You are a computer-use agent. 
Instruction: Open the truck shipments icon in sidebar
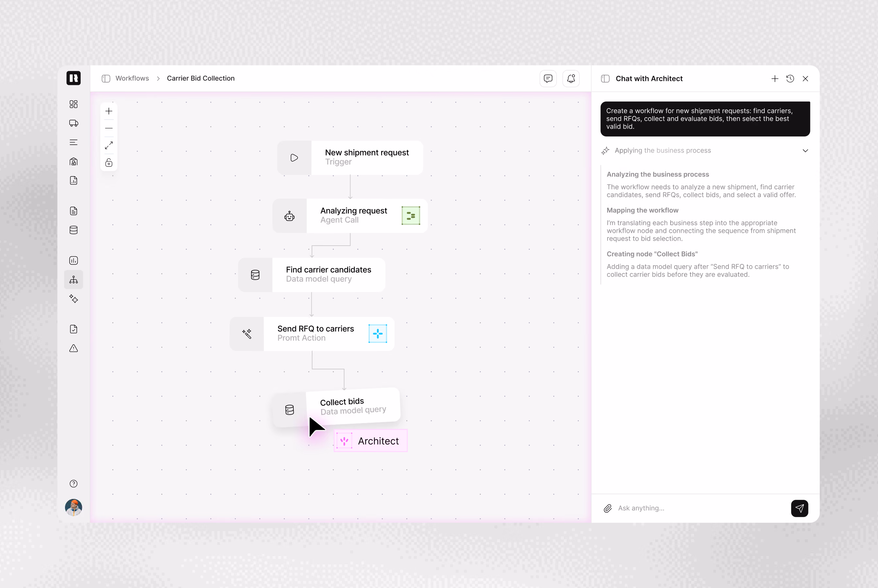click(x=73, y=123)
